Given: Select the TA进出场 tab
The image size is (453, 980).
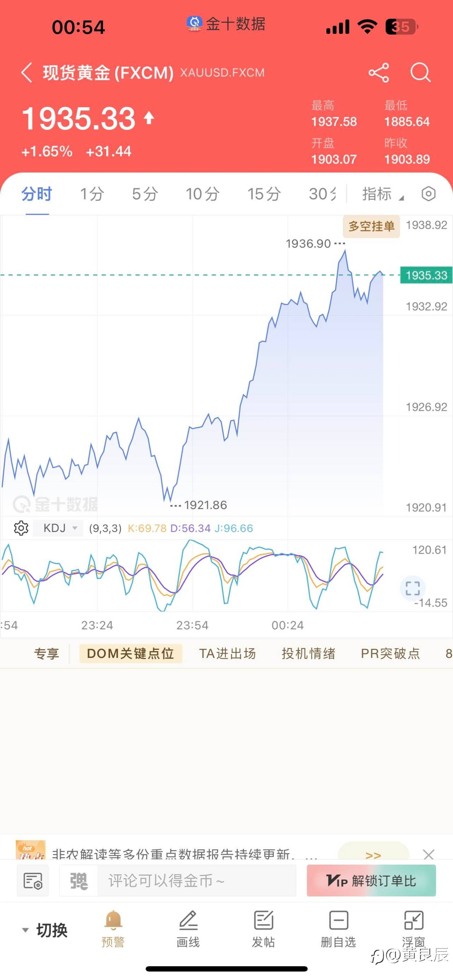Looking at the screenshot, I should (228, 653).
